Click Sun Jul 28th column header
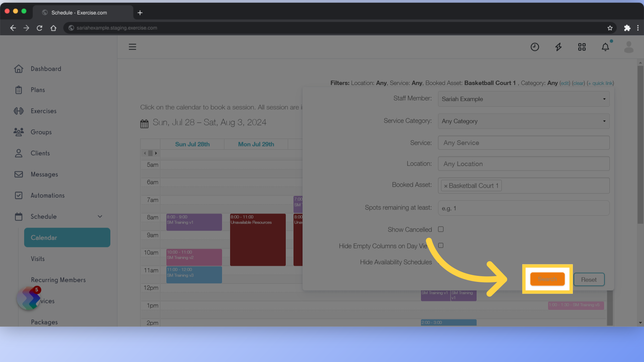This screenshot has height=362, width=644. [192, 144]
